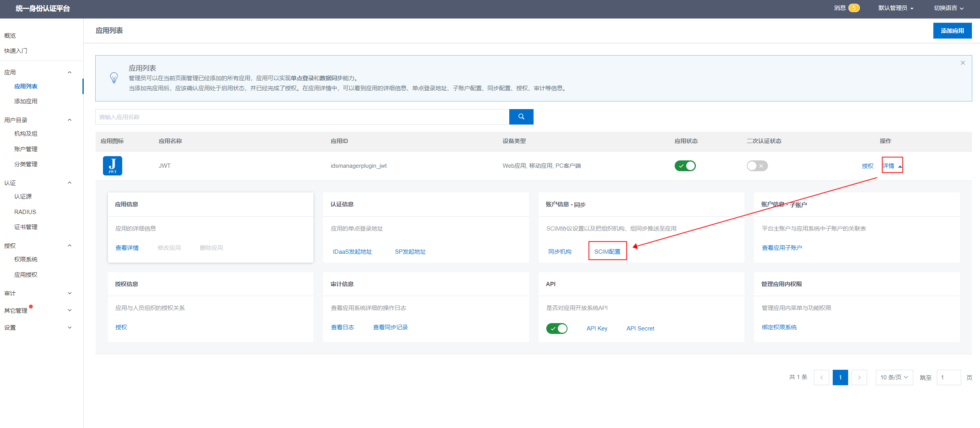This screenshot has height=428, width=980.
Task: Open the 切换语言 dropdown
Action: (948, 8)
